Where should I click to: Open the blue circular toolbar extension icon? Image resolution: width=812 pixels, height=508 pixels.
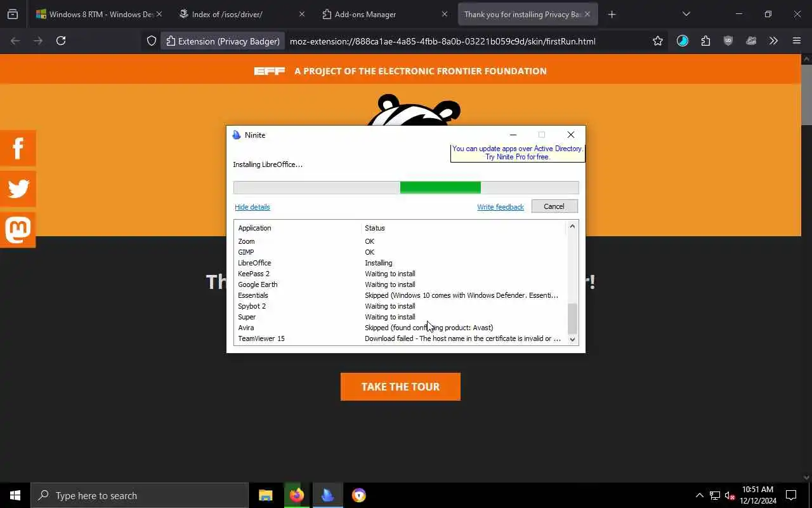(683, 41)
